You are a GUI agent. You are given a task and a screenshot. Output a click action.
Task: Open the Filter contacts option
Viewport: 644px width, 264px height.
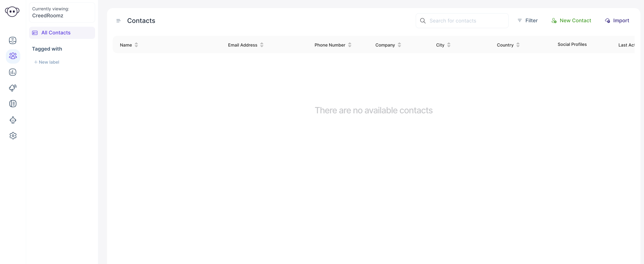(528, 21)
